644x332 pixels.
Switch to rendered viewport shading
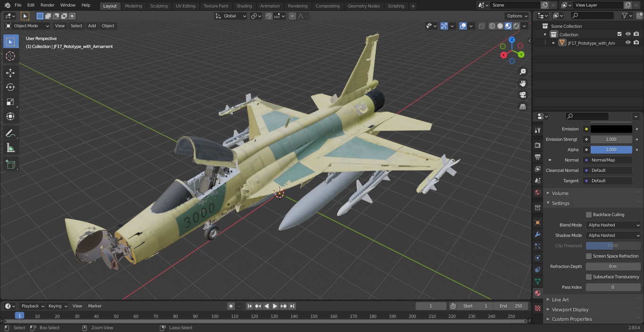point(516,26)
